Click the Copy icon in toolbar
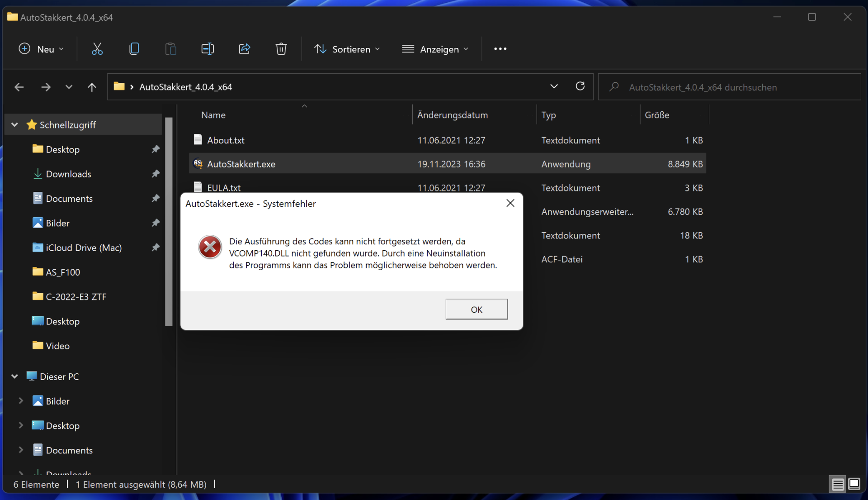The width and height of the screenshot is (868, 500). coord(134,49)
